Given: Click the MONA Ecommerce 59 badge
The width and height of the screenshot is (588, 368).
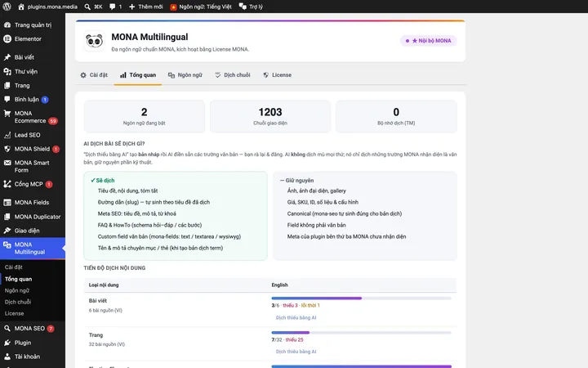Looking at the screenshot, I should point(53,121).
